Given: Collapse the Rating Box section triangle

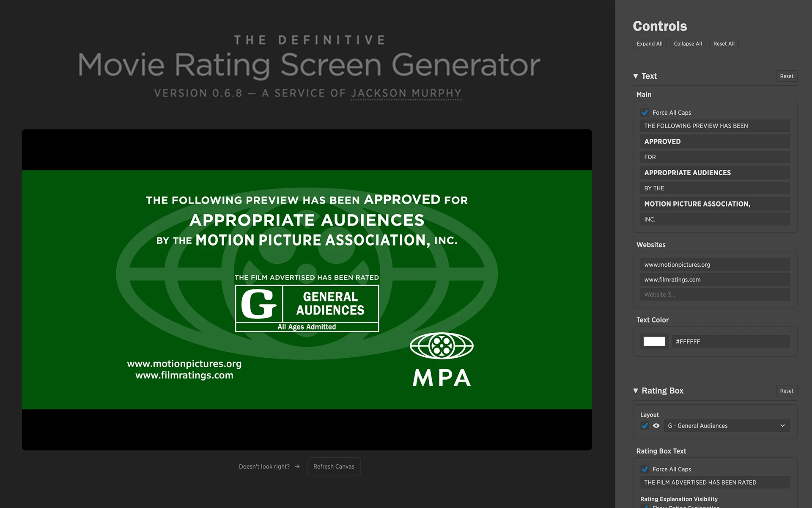Looking at the screenshot, I should coord(636,391).
